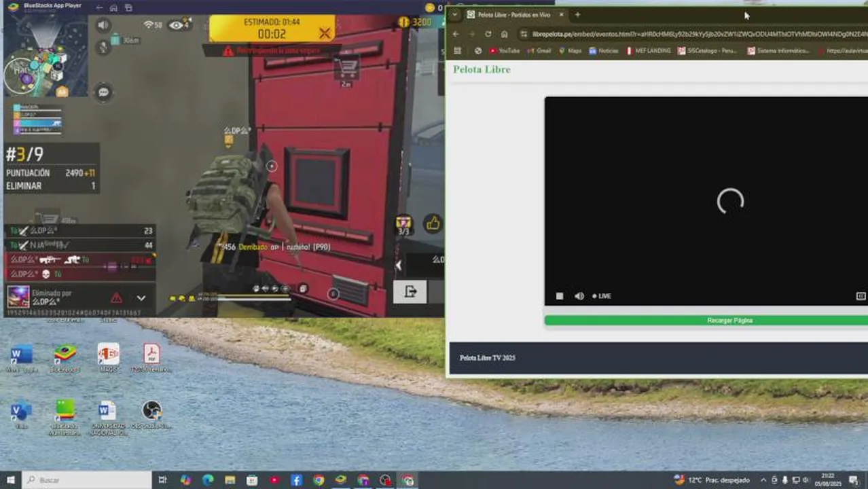Click the LIVE indicator in player
Image resolution: width=868 pixels, height=489 pixels.
click(x=602, y=296)
